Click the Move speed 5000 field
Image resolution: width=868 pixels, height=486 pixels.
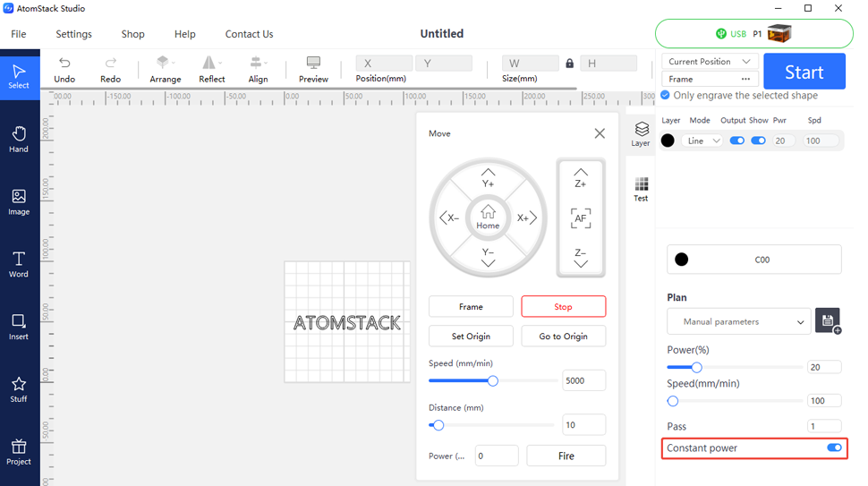pos(584,380)
